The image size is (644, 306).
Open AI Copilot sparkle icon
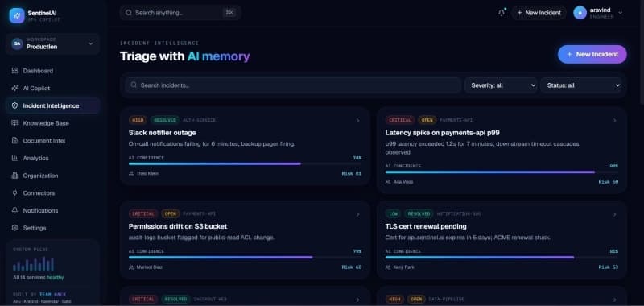pyautogui.click(x=14, y=89)
